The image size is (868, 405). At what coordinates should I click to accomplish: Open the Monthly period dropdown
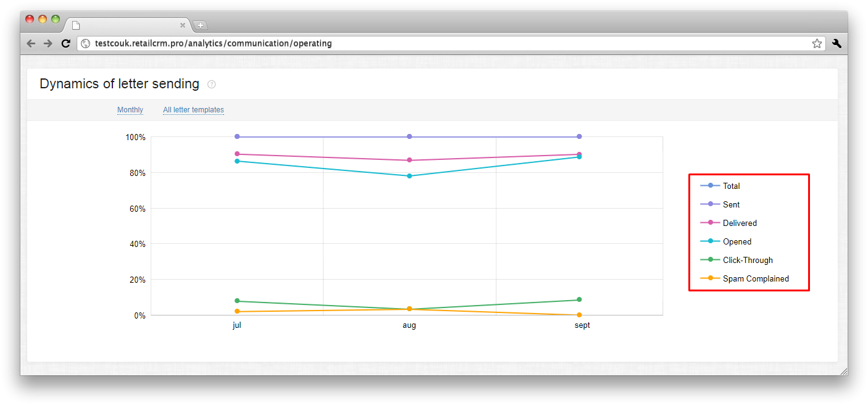(130, 110)
